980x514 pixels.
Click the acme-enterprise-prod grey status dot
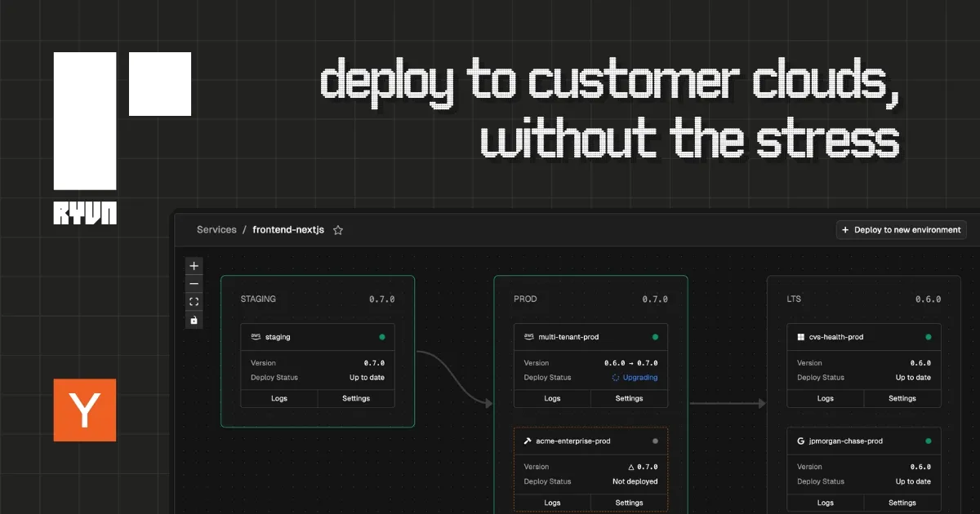tap(655, 441)
